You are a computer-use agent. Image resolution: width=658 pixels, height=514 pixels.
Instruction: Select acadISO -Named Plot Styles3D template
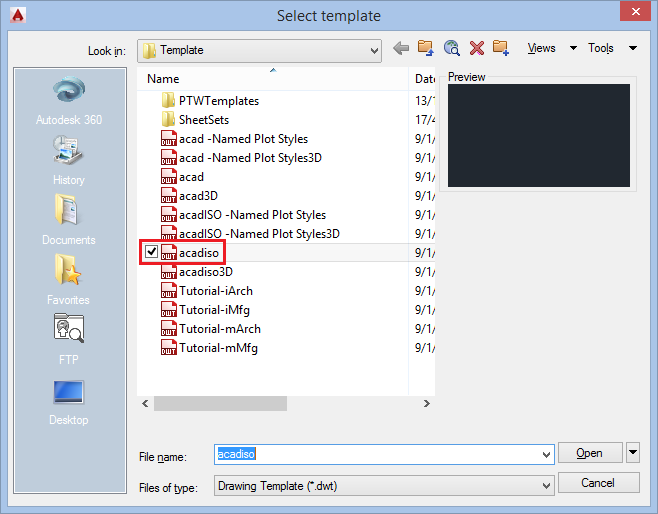[250, 234]
